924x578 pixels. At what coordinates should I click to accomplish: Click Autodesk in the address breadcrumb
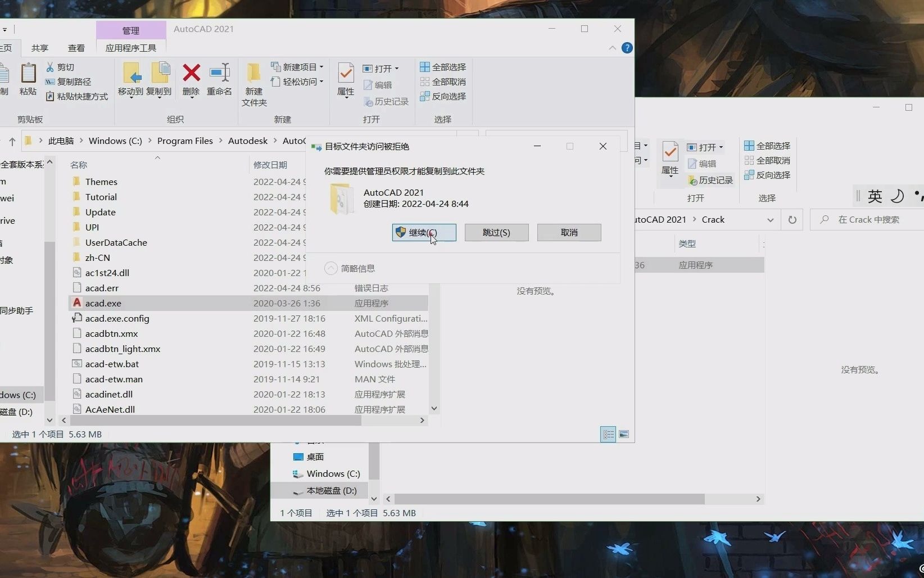(247, 141)
